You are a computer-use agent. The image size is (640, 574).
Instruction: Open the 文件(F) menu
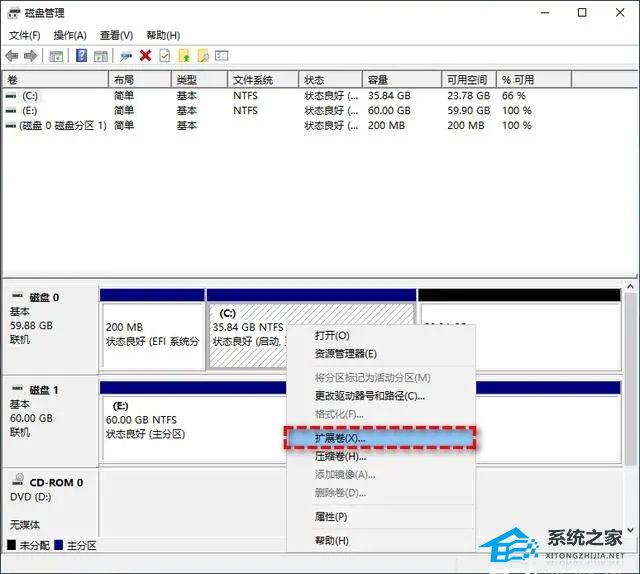pos(24,36)
